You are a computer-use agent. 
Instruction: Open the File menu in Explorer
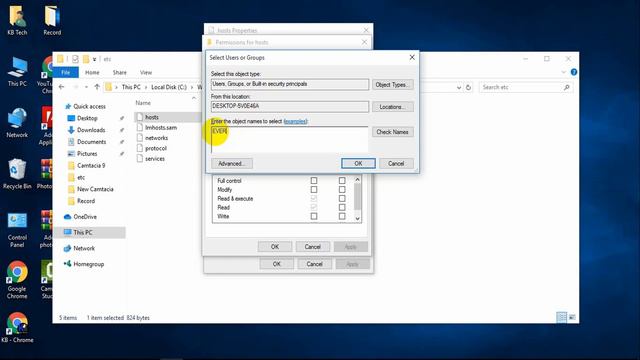pyautogui.click(x=65, y=72)
